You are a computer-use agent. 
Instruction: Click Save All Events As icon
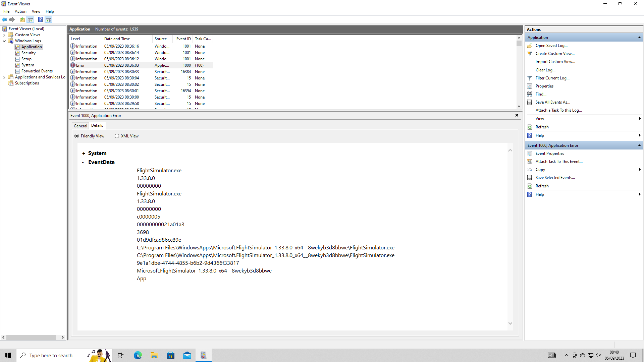coord(530,102)
